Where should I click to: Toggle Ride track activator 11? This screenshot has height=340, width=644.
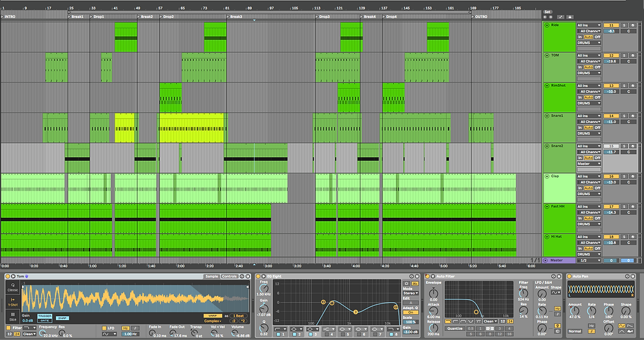pos(611,26)
